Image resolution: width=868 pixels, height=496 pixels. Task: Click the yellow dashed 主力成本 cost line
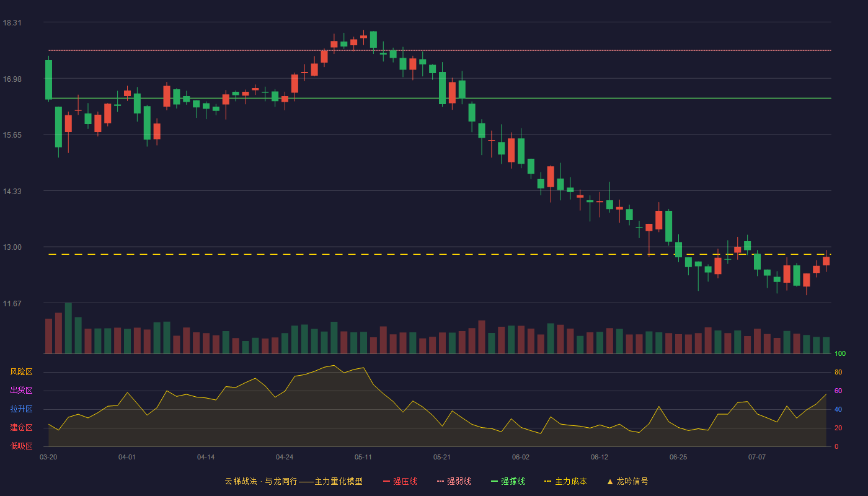tap(440, 254)
